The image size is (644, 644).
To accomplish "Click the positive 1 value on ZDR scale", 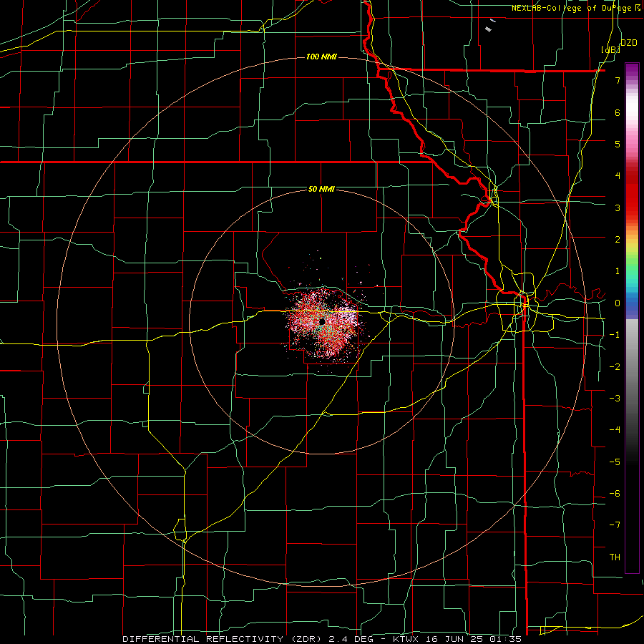I will click(x=618, y=271).
